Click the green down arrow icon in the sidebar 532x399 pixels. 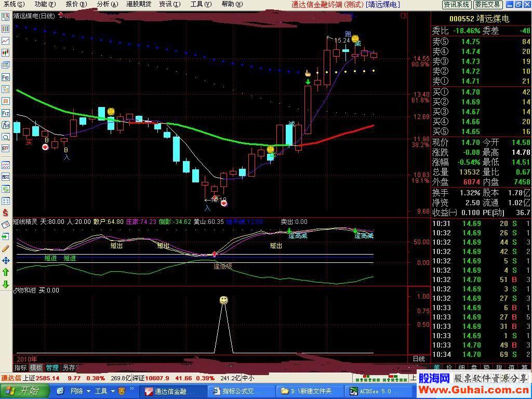click(x=5, y=284)
